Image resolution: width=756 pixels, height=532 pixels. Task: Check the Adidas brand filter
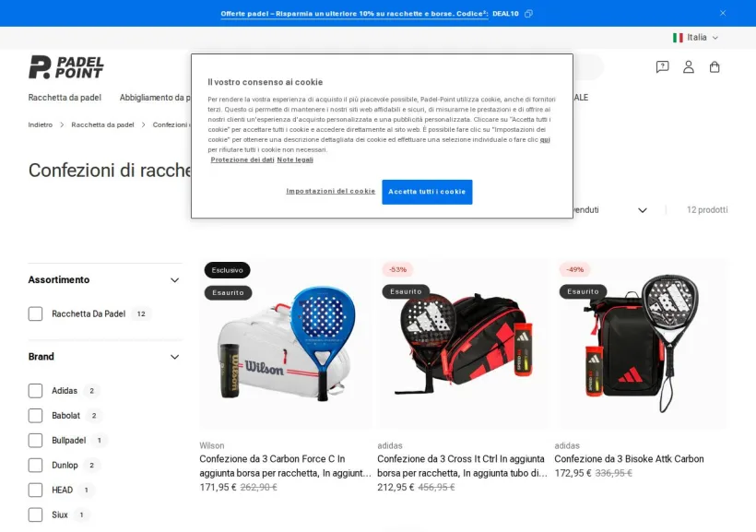click(x=35, y=391)
